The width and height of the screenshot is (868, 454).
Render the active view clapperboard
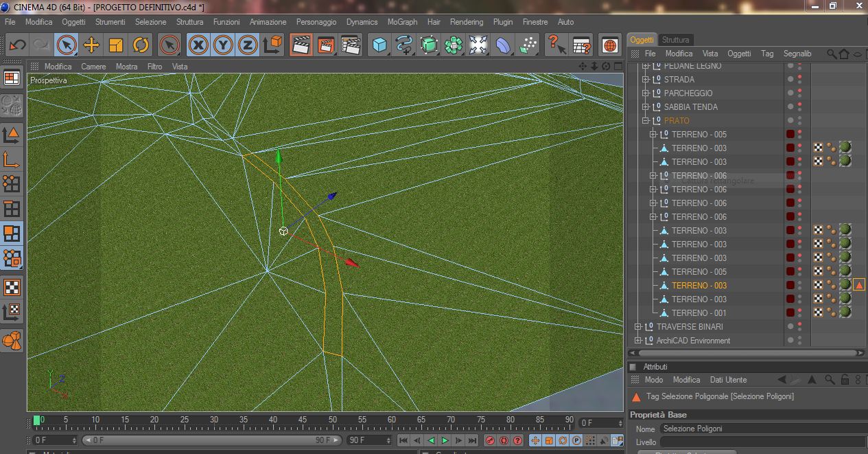(301, 45)
